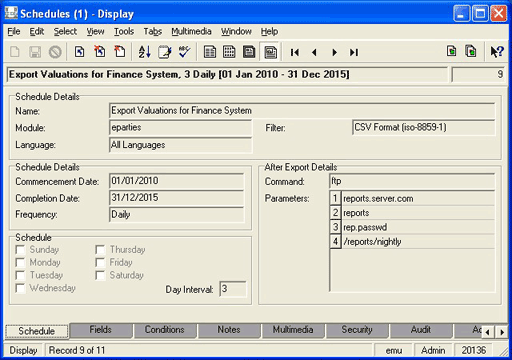Click the Module field showing eparties

click(x=180, y=128)
